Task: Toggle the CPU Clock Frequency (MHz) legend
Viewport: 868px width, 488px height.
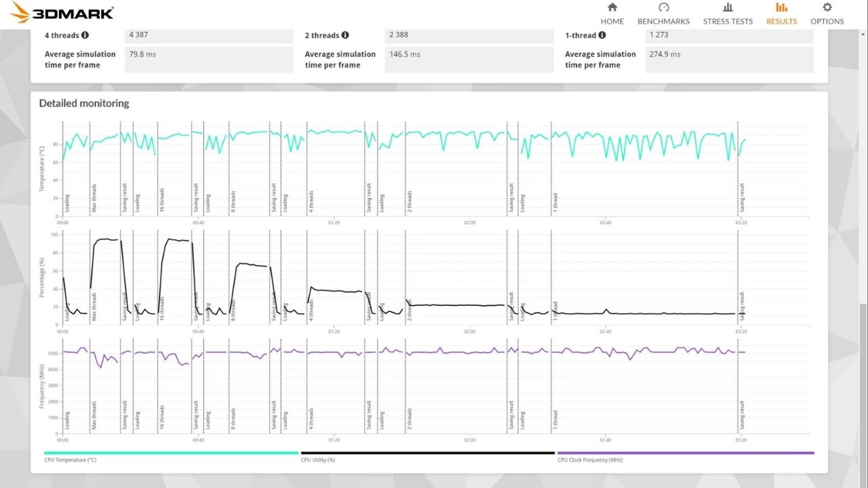Action: coord(590,460)
